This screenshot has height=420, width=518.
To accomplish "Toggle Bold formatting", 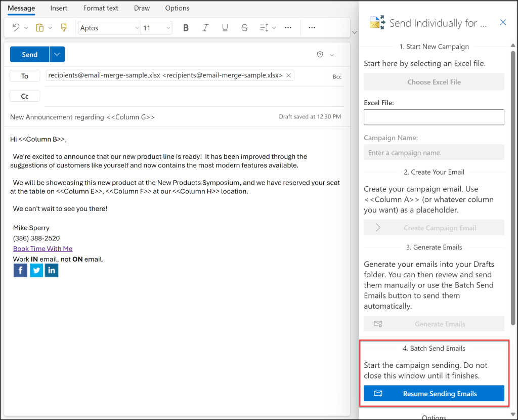I will [186, 28].
